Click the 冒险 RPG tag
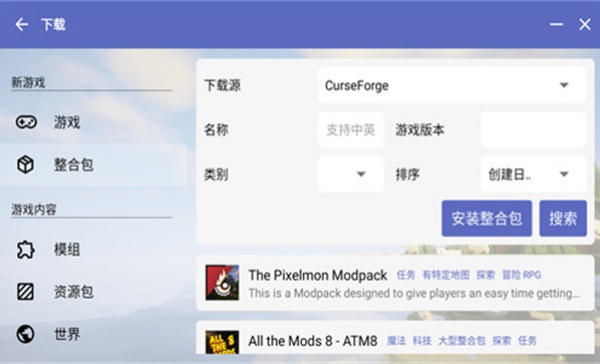The height and width of the screenshot is (364, 600). pyautogui.click(x=522, y=275)
